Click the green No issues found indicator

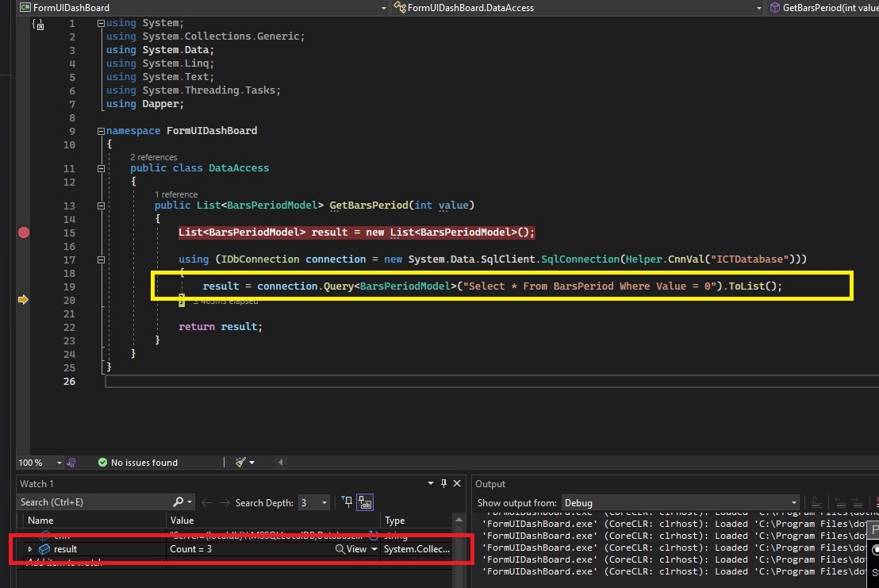pos(138,462)
